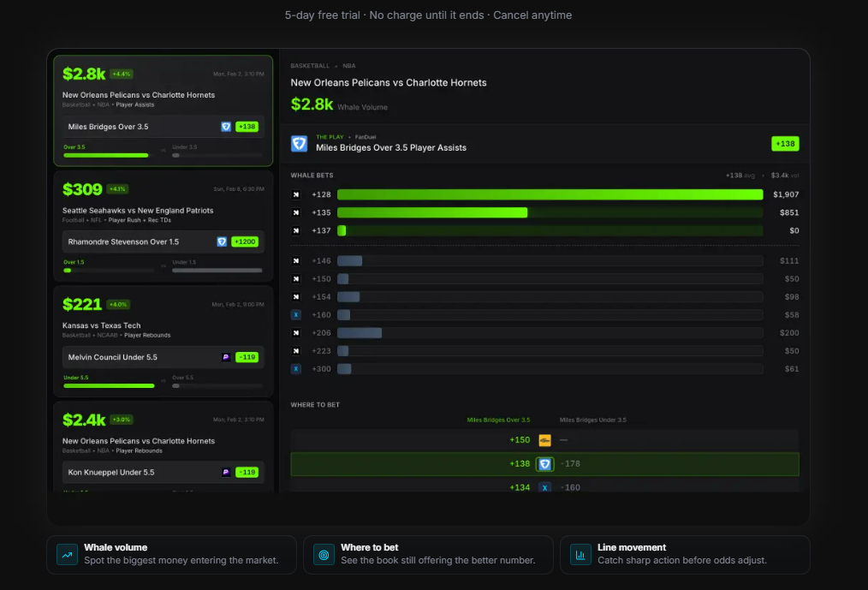The image size is (868, 590).
Task: Click the green Under 5.5 bar on Melvin Council card
Action: click(x=109, y=386)
